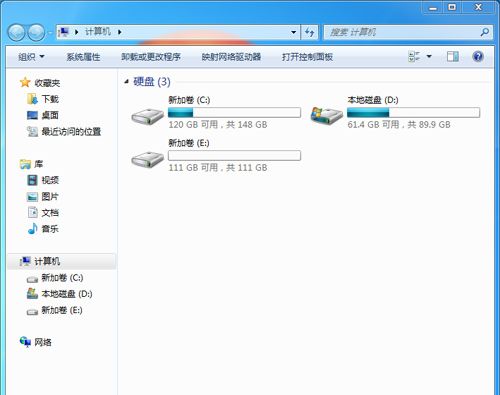Change view with the view mode icon

pos(414,56)
